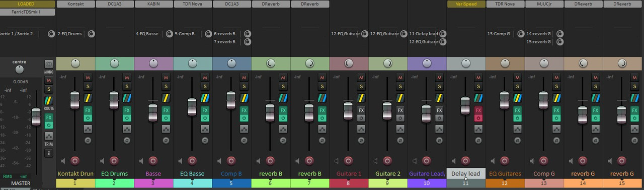Click master 0.00dB volume readout
The image size is (644, 190).
point(21,82)
